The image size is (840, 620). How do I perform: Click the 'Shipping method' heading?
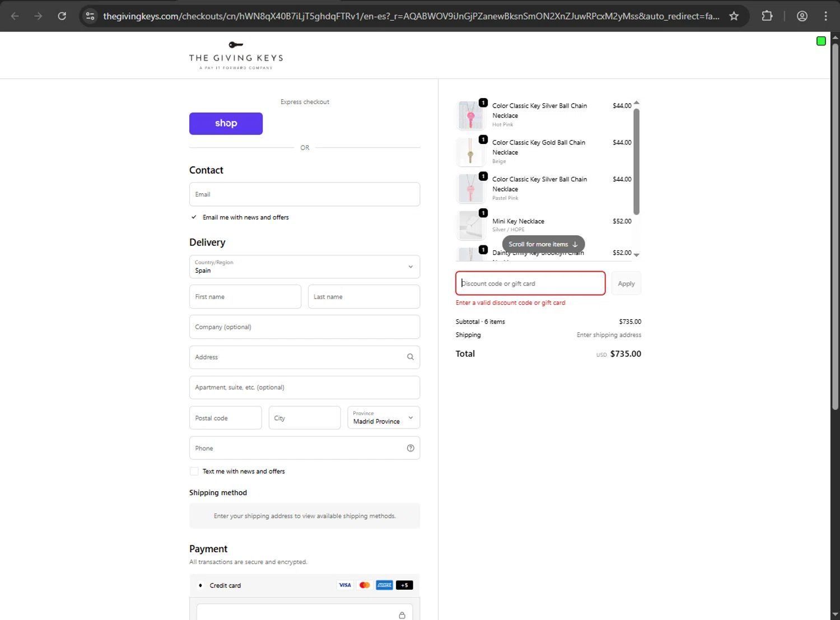pos(218,493)
